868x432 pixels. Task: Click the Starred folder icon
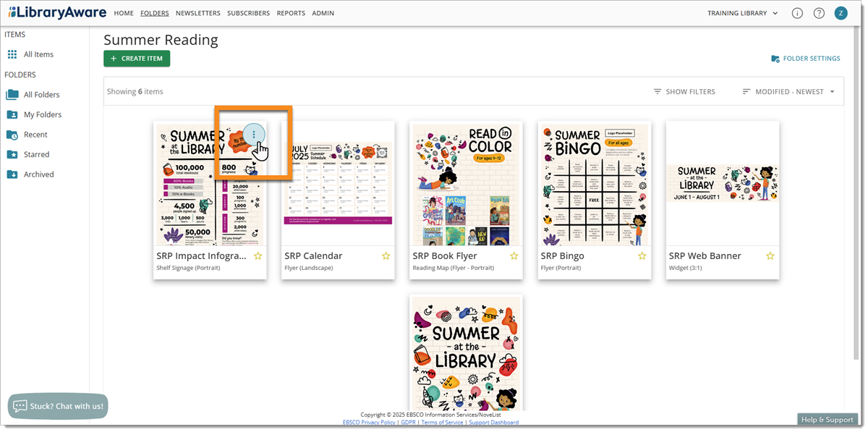click(12, 154)
